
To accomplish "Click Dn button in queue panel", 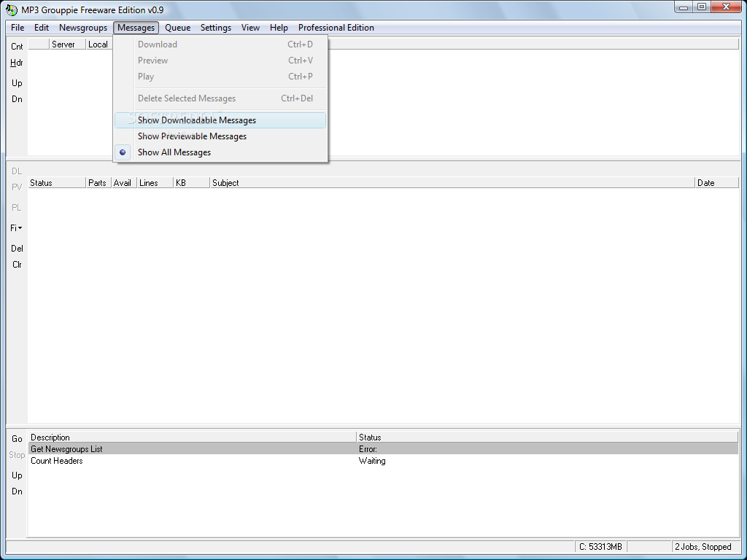I will 17,491.
